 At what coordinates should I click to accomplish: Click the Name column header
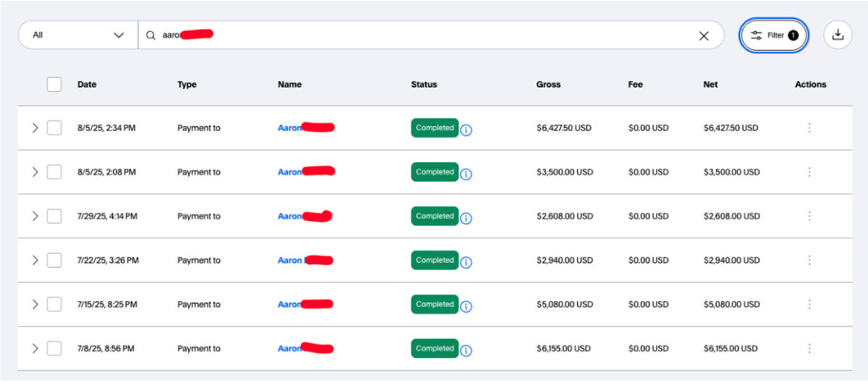290,85
